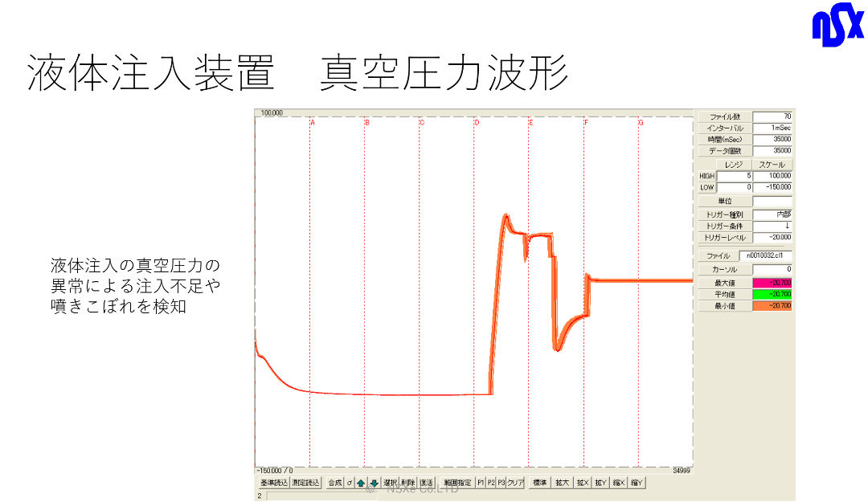Click the クリア button
Screen dimensions: 868x502
tap(515, 483)
